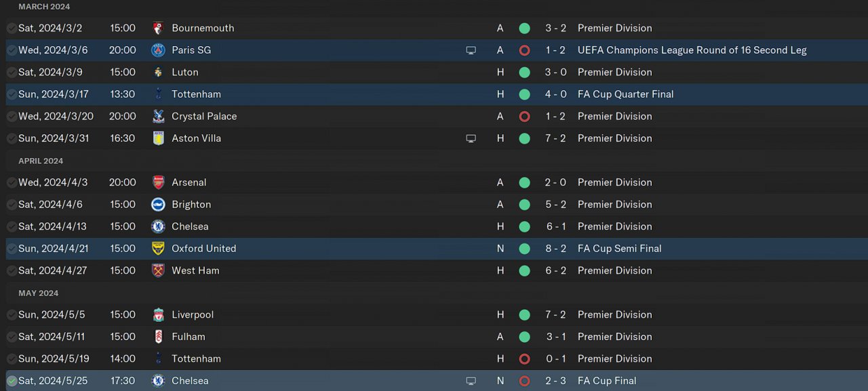The width and height of the screenshot is (868, 391).
Task: Click the Oxford United badge icon
Action: (x=158, y=249)
